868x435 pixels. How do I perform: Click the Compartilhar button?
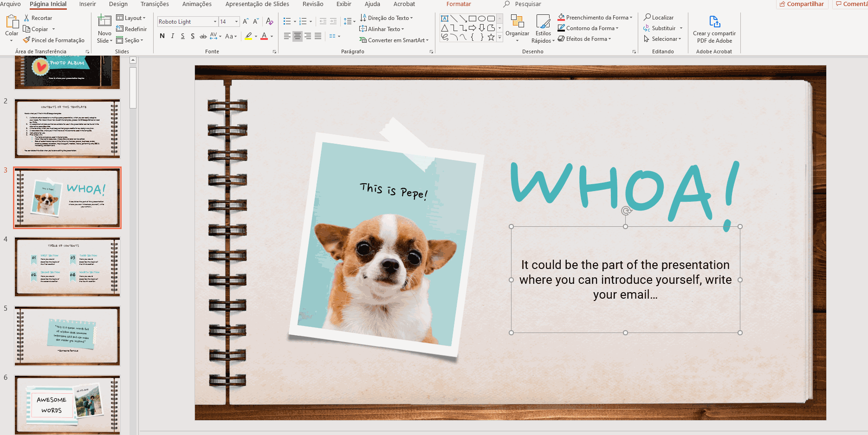tap(802, 4)
